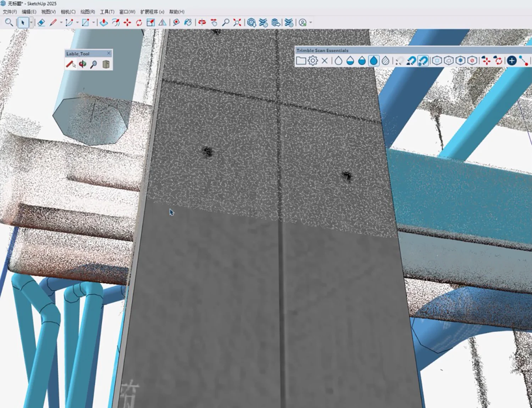The image size is (532, 408).
Task: Click magnifier icon in Lable_Tool panel
Action: 94,65
